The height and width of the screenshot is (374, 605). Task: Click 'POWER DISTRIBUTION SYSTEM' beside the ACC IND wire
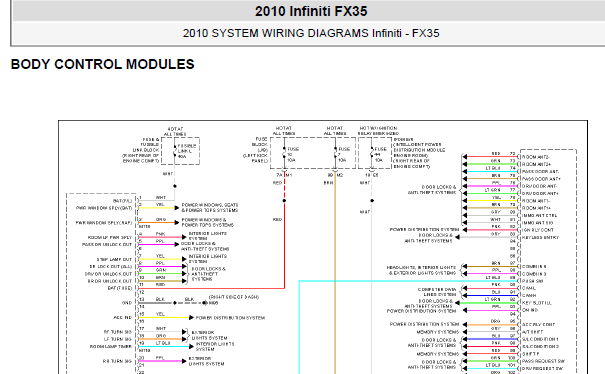(230, 318)
